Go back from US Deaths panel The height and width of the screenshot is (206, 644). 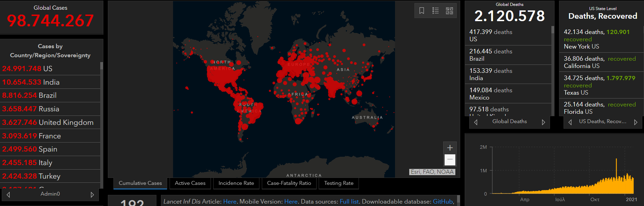click(570, 122)
